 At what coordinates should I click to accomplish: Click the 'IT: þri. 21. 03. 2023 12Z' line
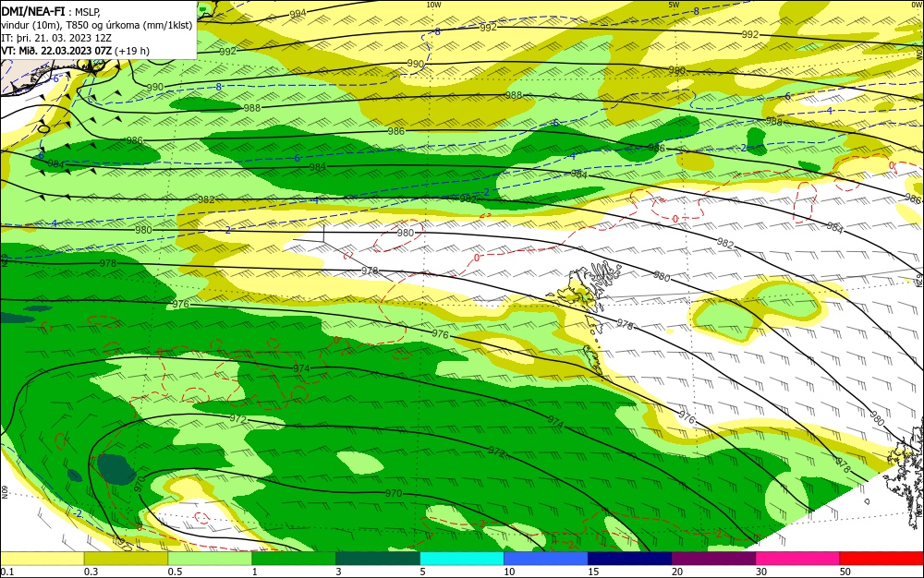(56, 38)
